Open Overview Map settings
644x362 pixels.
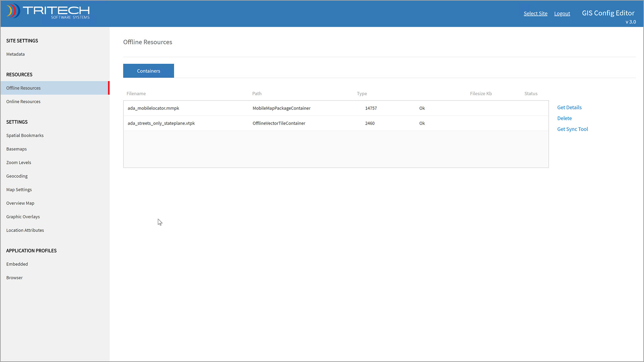[x=20, y=203]
